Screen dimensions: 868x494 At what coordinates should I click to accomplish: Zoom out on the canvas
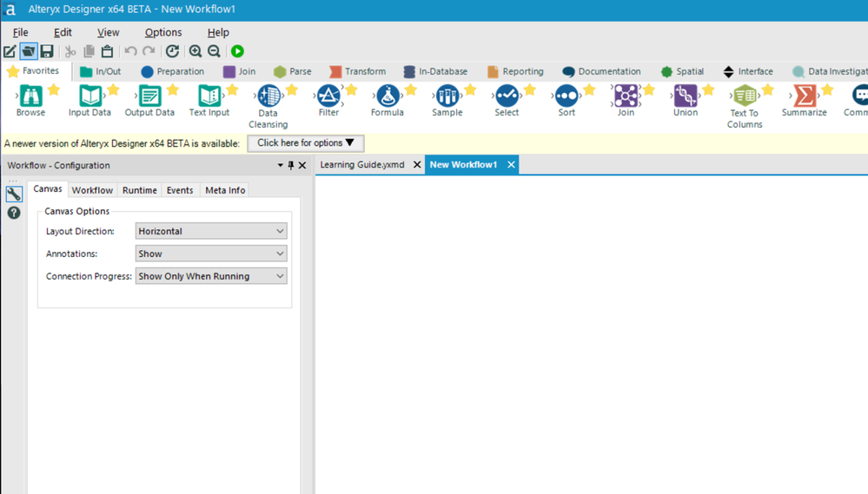pyautogui.click(x=215, y=51)
